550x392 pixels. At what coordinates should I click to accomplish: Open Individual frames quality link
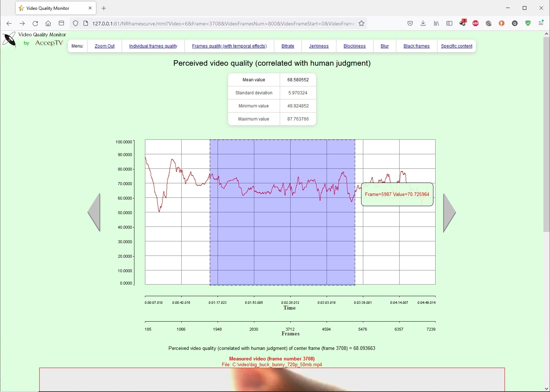(x=153, y=46)
